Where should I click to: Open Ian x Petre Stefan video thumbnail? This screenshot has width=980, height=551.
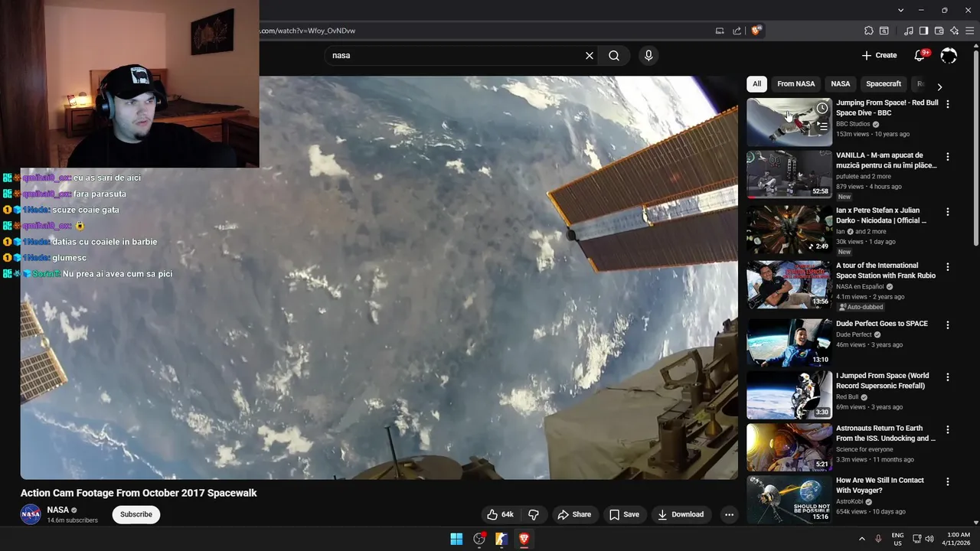(x=789, y=230)
